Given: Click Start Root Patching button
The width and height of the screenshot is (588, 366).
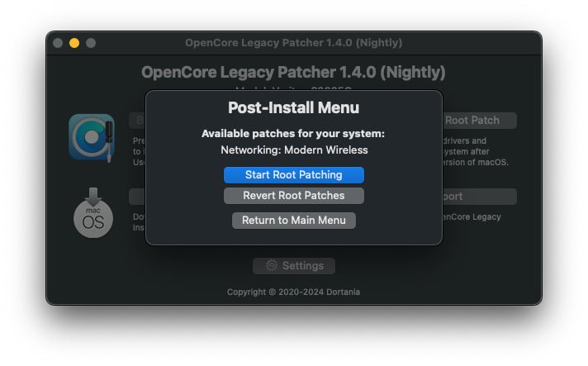Looking at the screenshot, I should (x=294, y=175).
